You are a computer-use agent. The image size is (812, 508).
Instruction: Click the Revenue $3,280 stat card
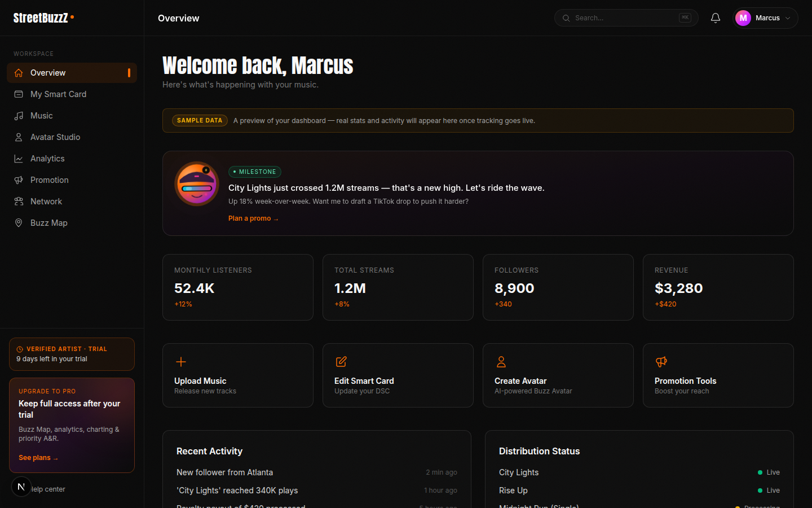[718, 287]
